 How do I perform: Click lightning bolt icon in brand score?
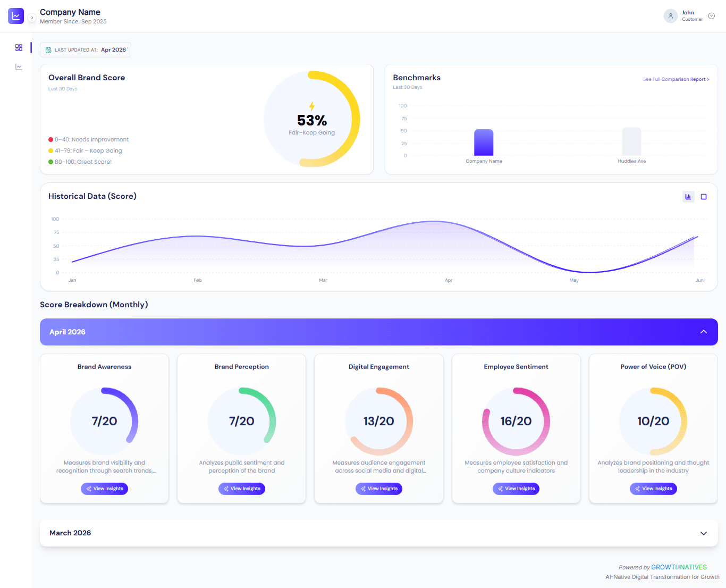(312, 106)
